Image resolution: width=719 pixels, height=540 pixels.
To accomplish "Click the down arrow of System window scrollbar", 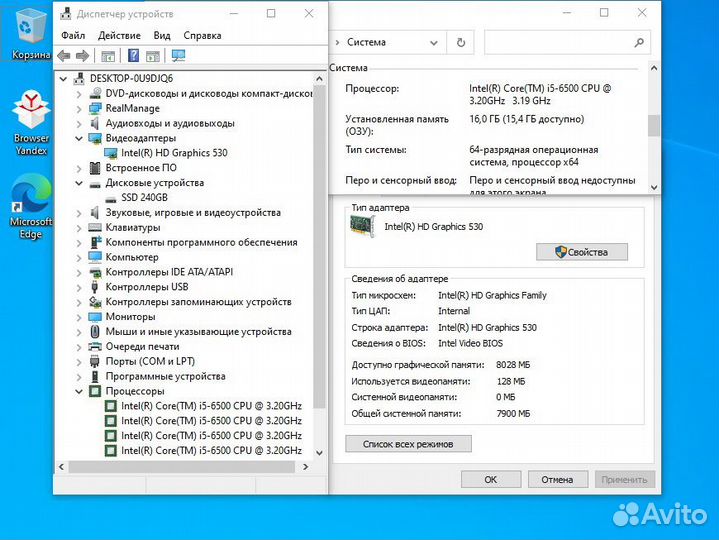I will point(654,187).
